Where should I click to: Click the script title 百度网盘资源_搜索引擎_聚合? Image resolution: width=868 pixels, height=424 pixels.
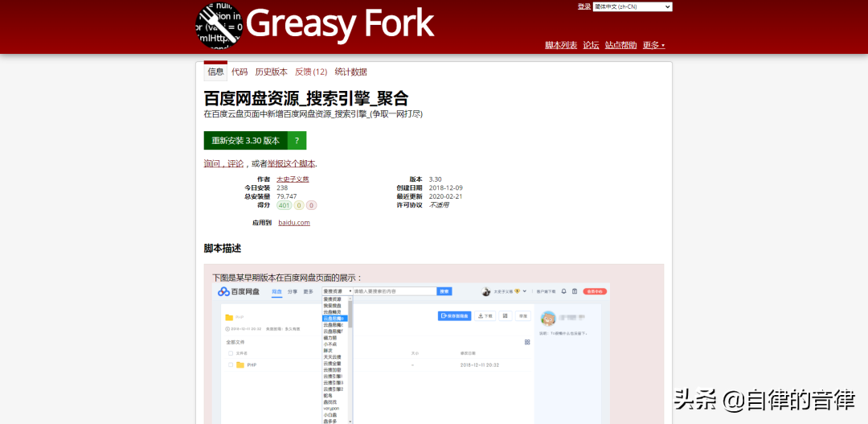[x=306, y=99]
